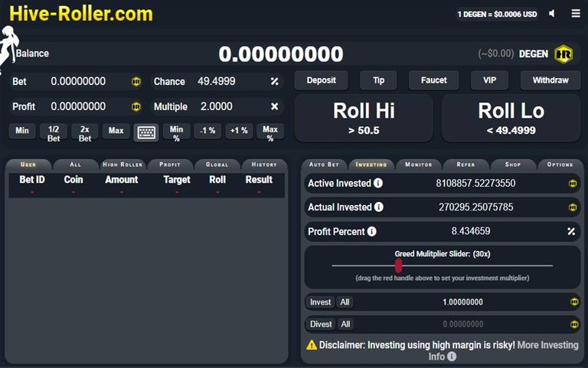Set bet to Min
Screen dimensions: 588x368
click(22, 131)
